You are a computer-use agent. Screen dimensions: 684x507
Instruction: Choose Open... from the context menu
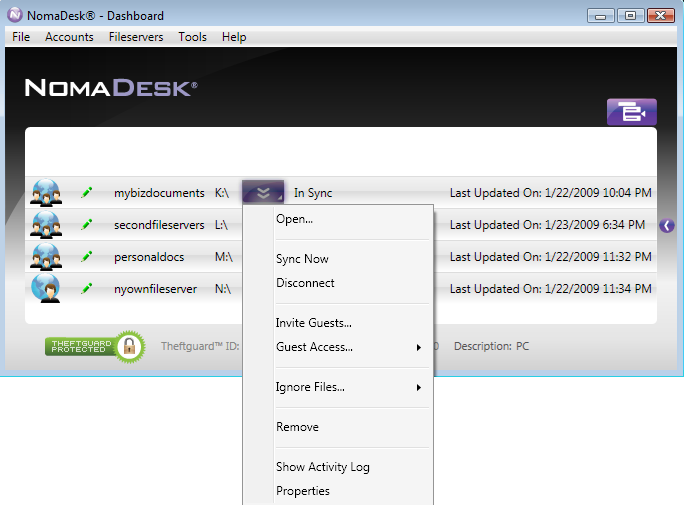tap(294, 219)
